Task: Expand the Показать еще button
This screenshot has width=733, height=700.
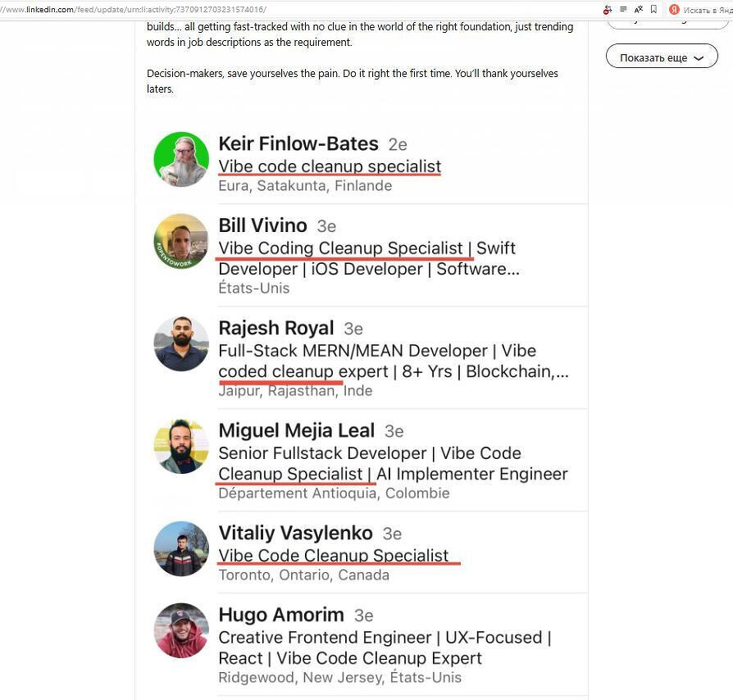Action: (x=662, y=57)
